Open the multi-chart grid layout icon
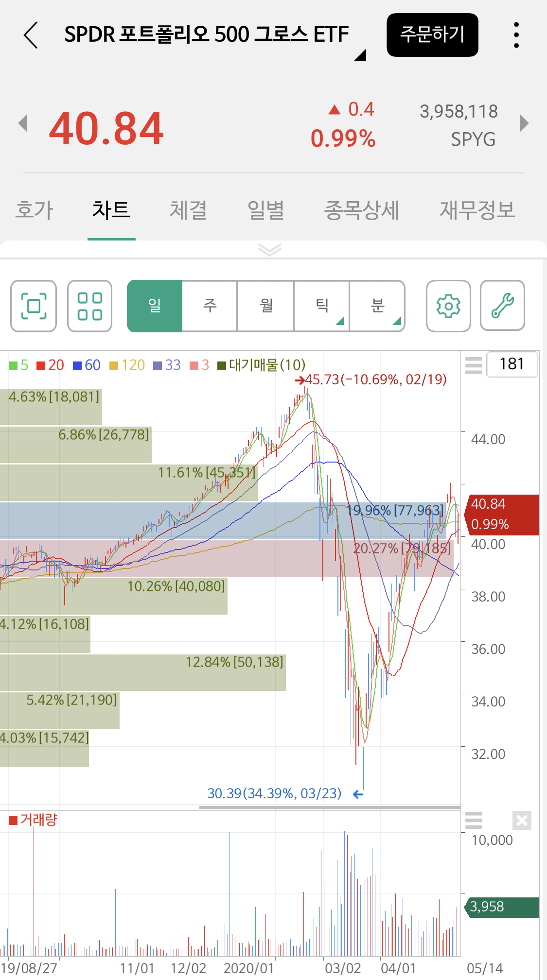The image size is (547, 980). click(x=90, y=306)
